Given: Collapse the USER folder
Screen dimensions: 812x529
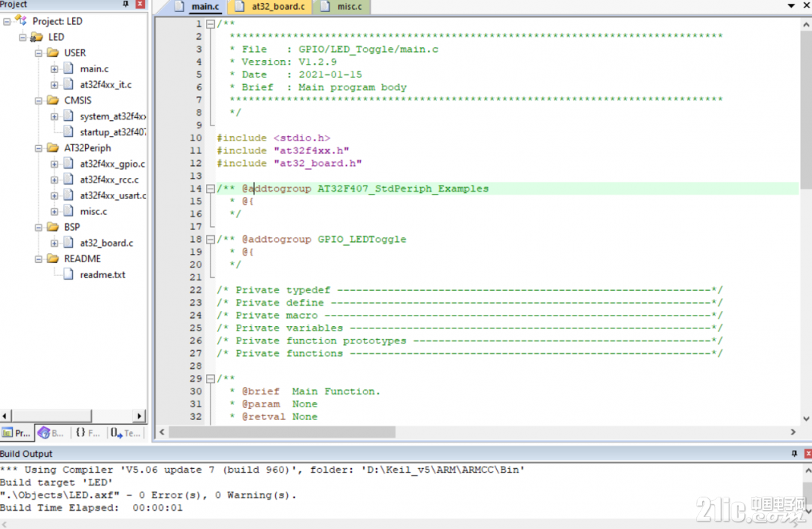Looking at the screenshot, I should pyautogui.click(x=38, y=53).
